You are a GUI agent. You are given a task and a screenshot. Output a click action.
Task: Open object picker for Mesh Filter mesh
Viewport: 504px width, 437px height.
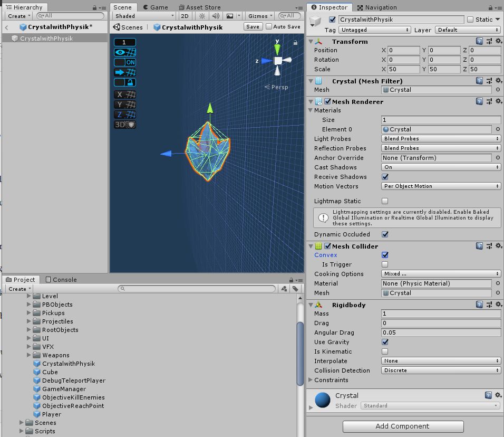click(498, 90)
